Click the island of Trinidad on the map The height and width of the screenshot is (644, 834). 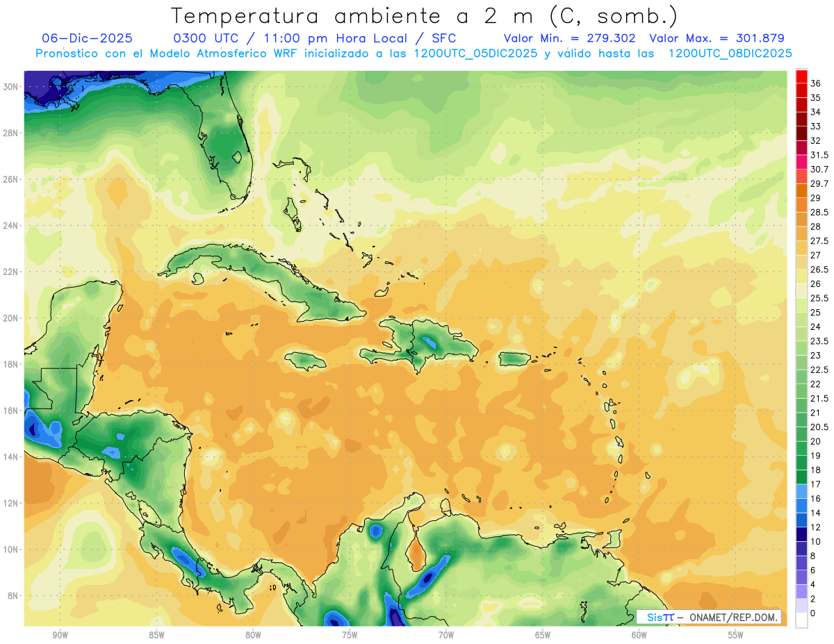point(614,539)
